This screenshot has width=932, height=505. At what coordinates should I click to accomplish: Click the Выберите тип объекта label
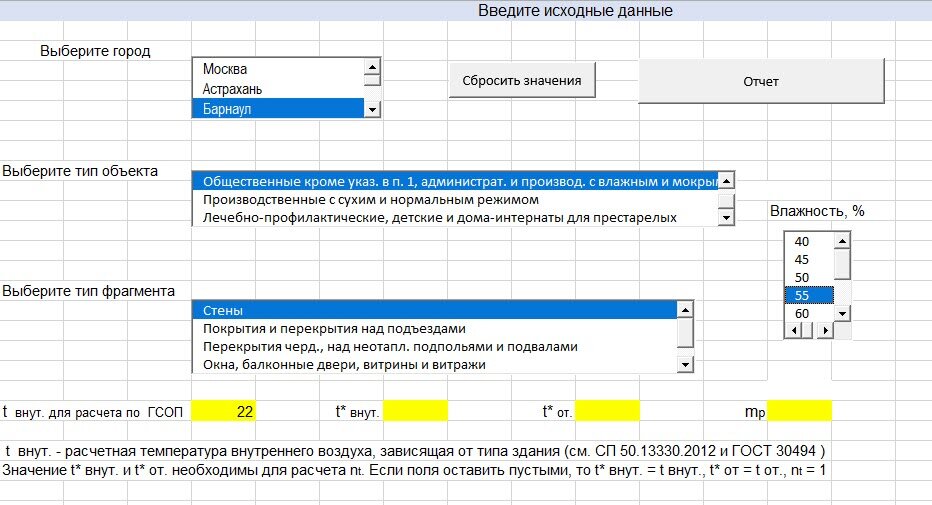(80, 171)
